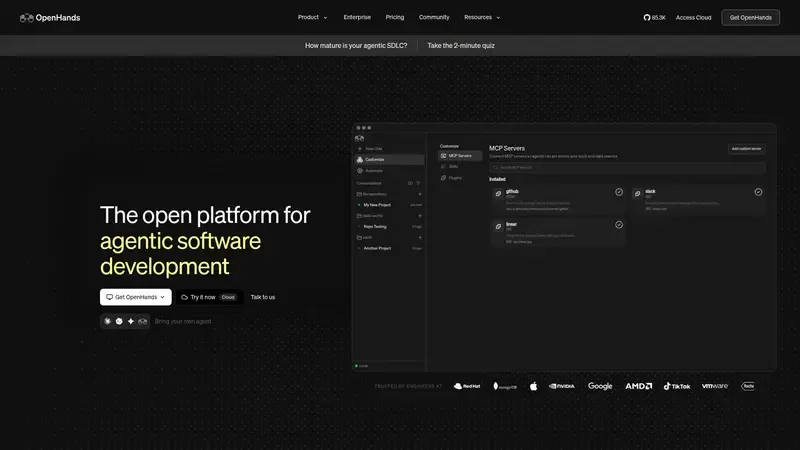800x450 pixels.
Task: Select Customize in the app sidebar
Action: [x=389, y=160]
